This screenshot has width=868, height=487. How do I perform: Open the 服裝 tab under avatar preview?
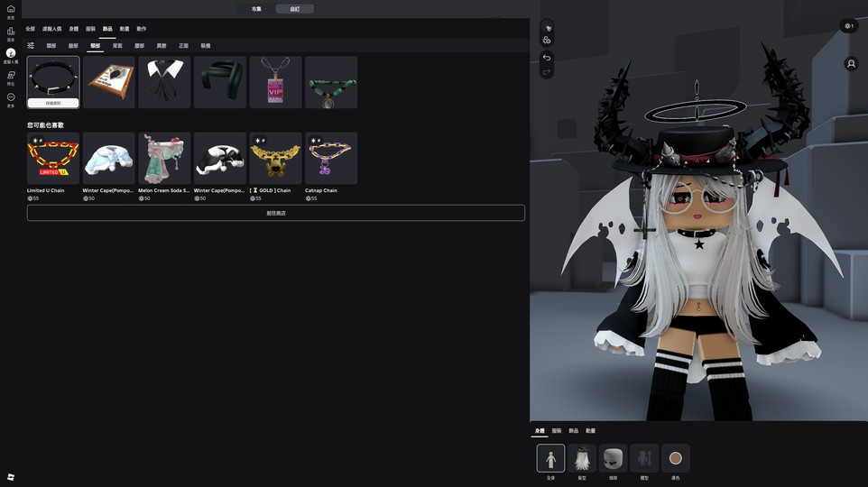point(557,431)
